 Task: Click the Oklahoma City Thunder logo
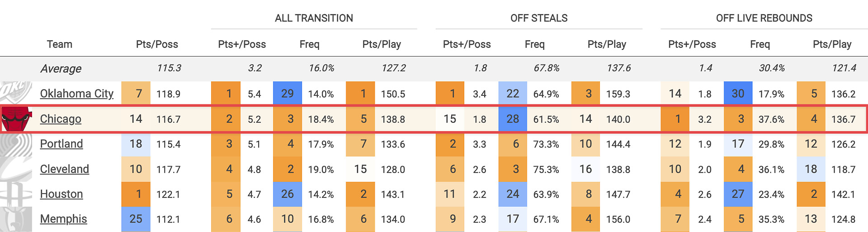pos(16,94)
